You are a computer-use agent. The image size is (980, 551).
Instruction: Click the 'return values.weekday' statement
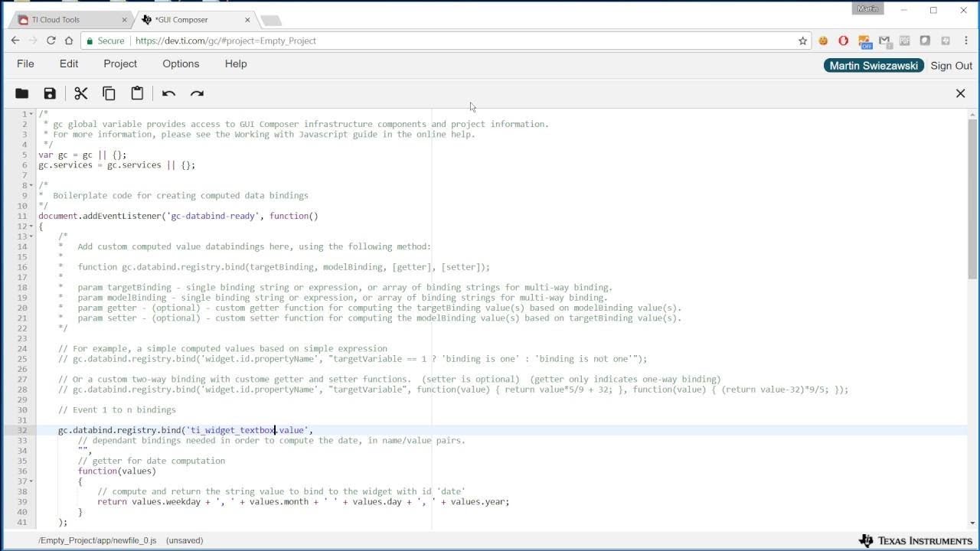click(303, 501)
